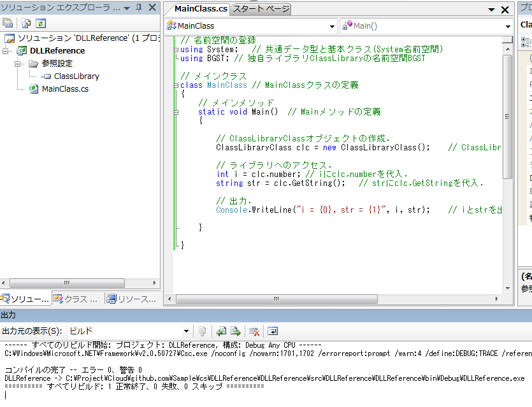Click Solution Explorer horizontal scrollbar thumb

pos(67,283)
